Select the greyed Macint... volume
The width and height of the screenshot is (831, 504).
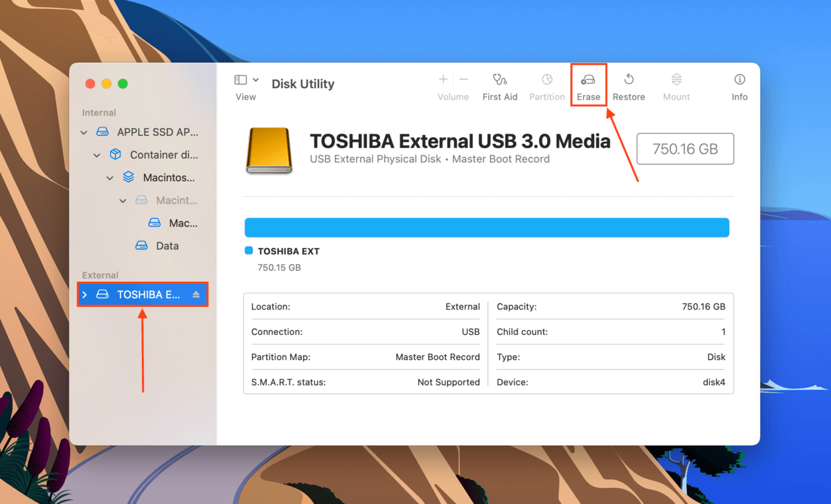[x=177, y=201]
